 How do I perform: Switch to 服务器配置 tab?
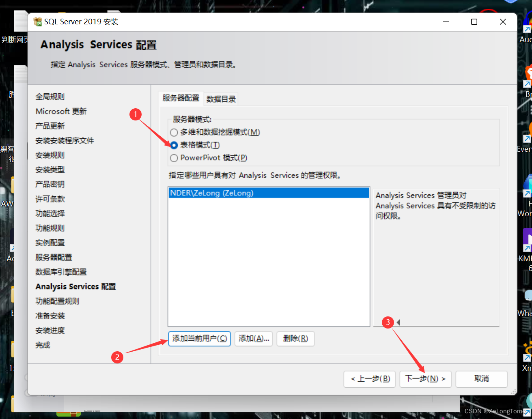pyautogui.click(x=181, y=98)
